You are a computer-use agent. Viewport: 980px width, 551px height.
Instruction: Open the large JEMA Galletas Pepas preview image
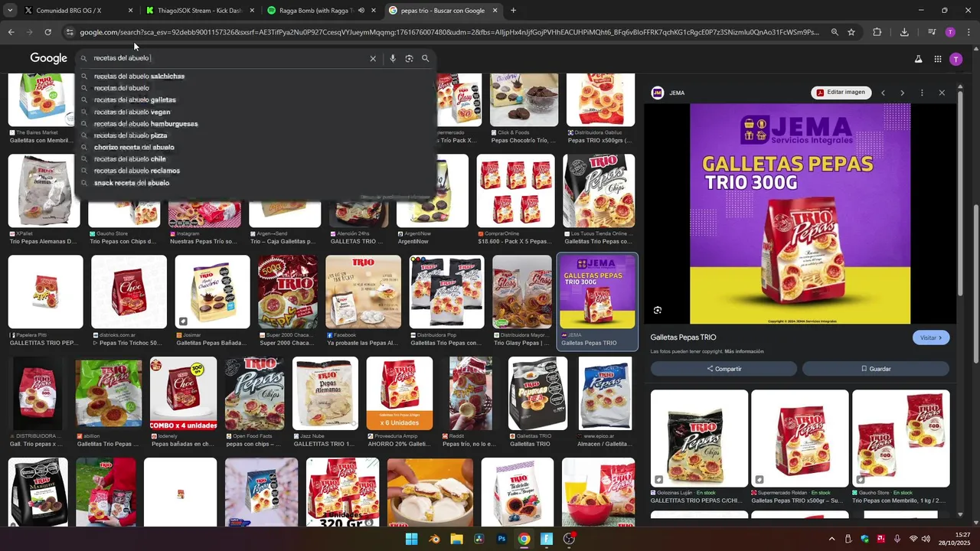point(800,214)
